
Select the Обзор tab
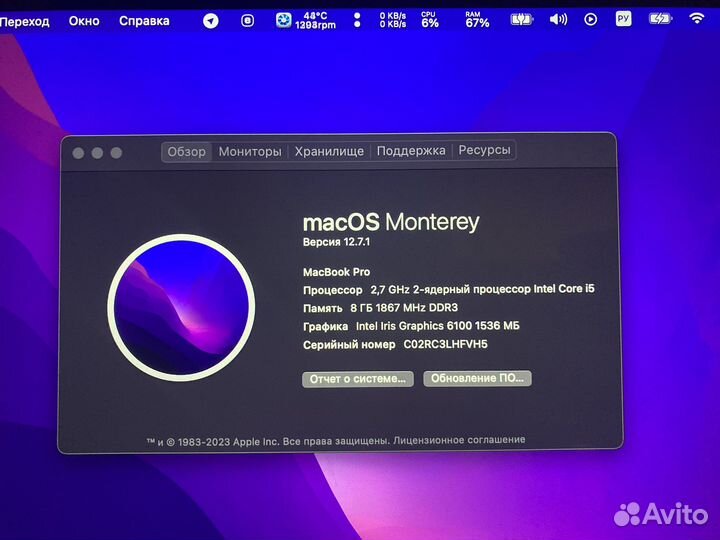pos(186,152)
